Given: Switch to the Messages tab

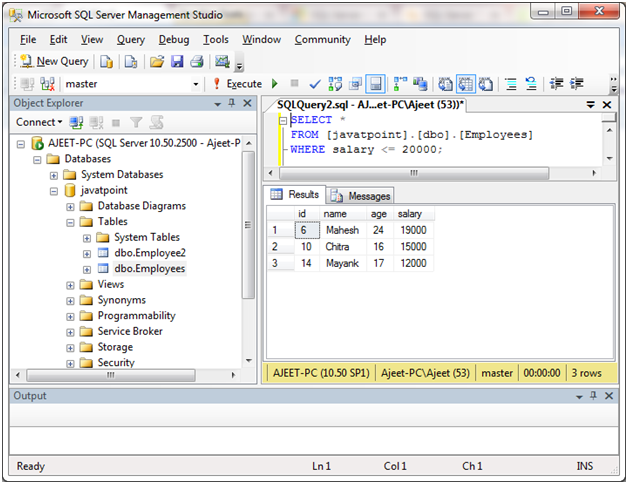Looking at the screenshot, I should (360, 196).
